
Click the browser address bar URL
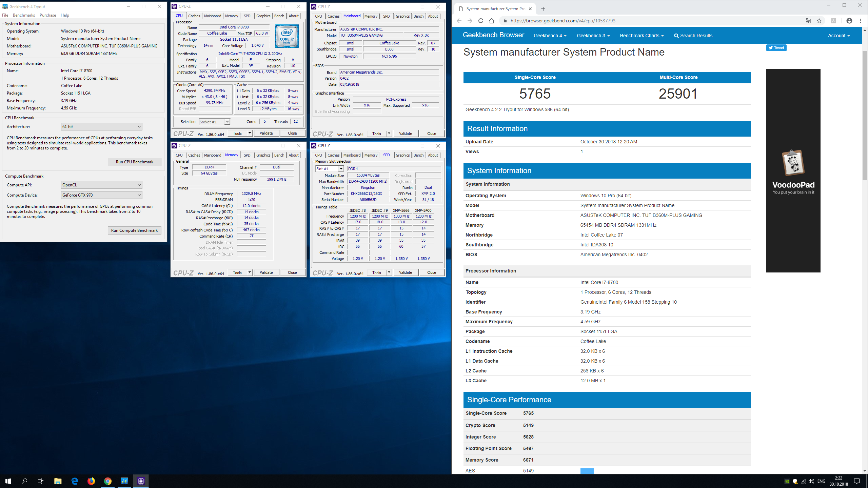coord(563,21)
